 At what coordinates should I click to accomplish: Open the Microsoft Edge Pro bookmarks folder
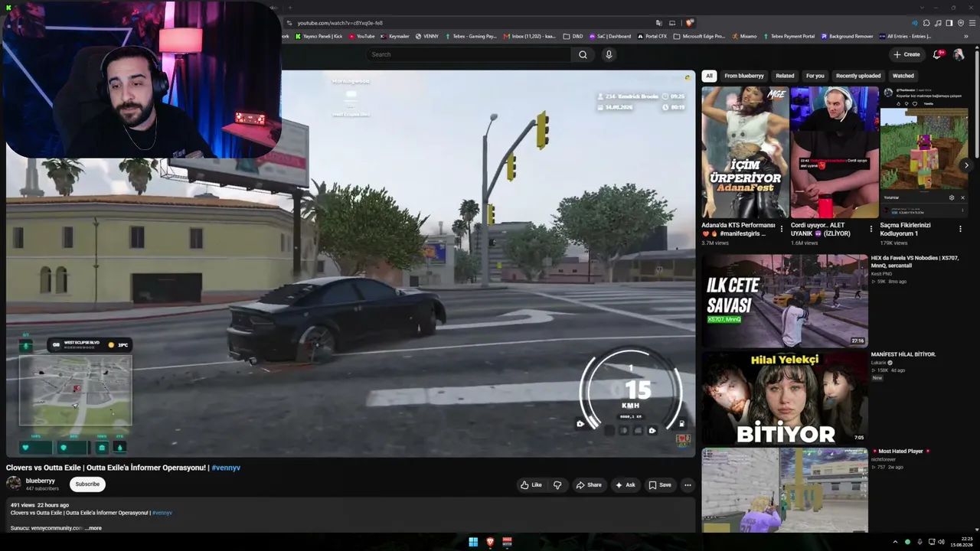699,36
